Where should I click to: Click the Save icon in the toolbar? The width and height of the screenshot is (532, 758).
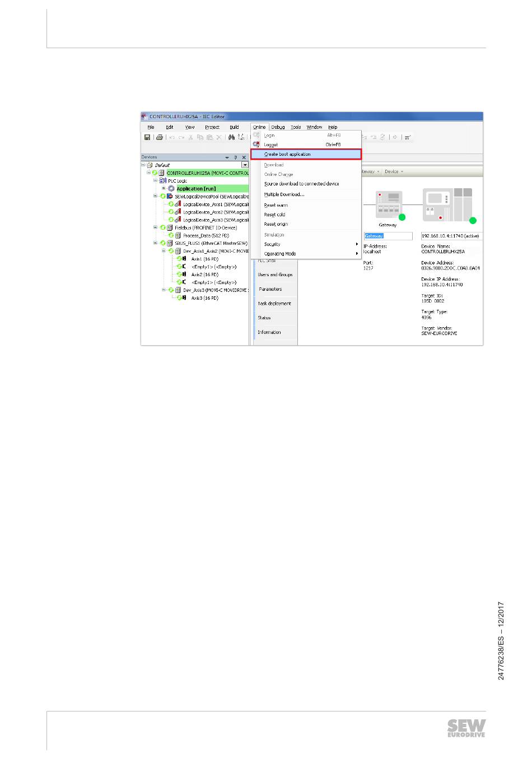point(147,137)
